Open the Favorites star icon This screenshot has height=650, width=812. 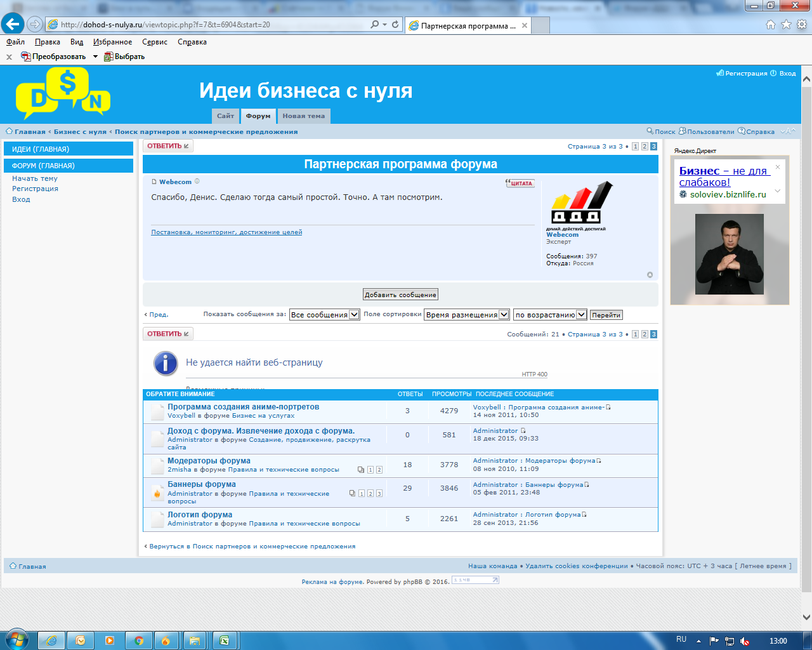786,24
